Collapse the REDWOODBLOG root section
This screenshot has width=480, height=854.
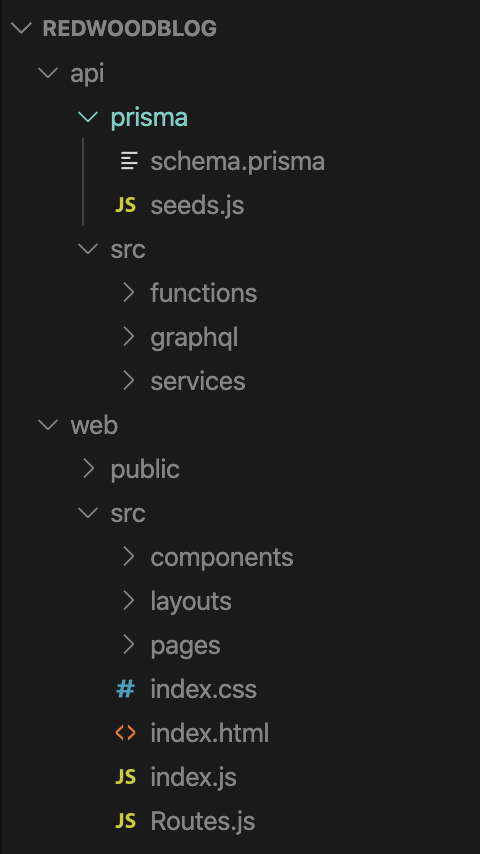click(22, 28)
